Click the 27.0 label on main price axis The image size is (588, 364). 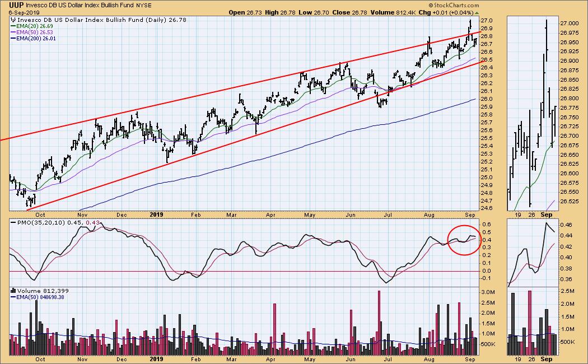(x=488, y=21)
